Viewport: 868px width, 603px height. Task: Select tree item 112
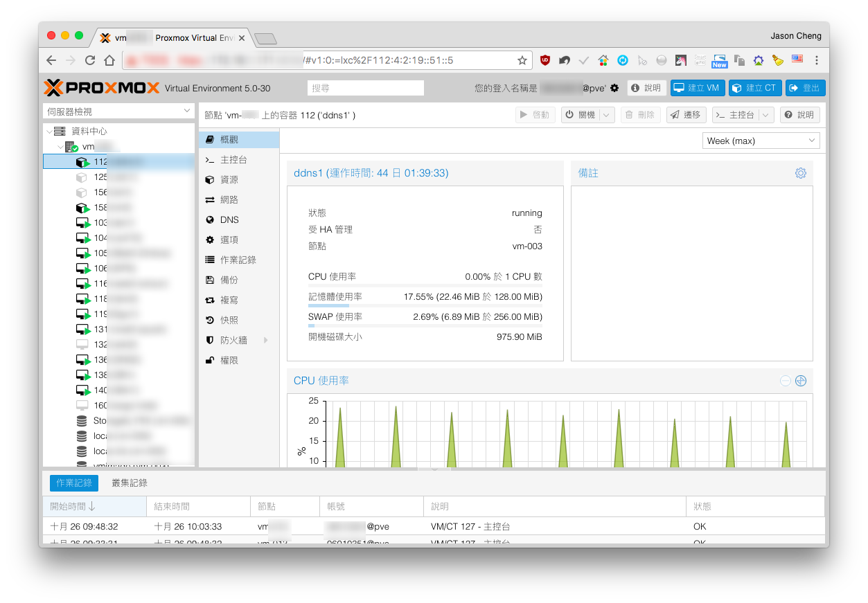(x=119, y=161)
